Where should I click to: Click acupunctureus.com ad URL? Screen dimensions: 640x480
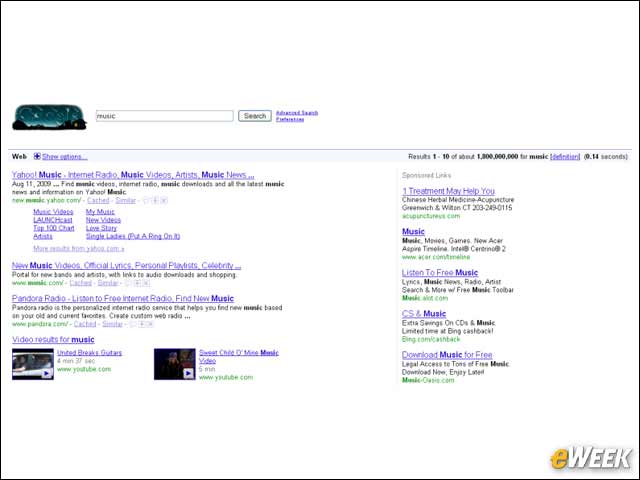tap(431, 216)
